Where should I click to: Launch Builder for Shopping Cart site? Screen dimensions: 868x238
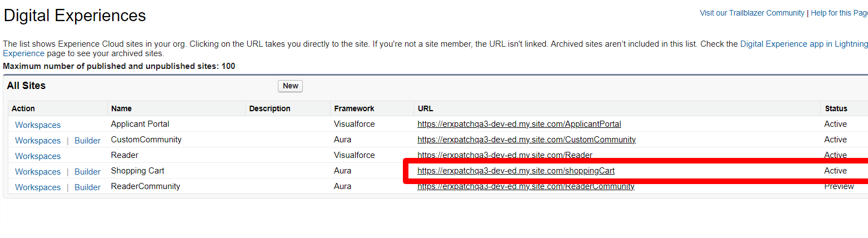pos(87,172)
